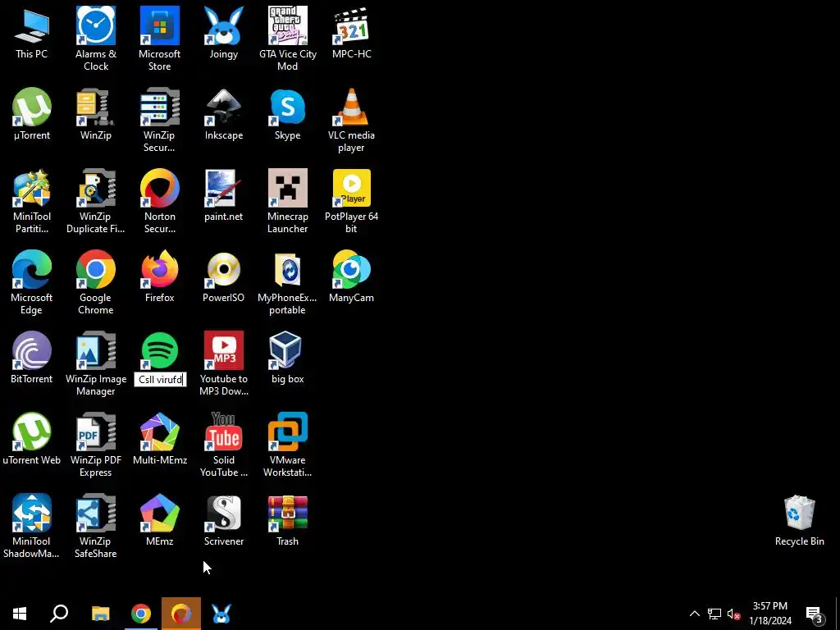The height and width of the screenshot is (630, 840).
Task: Open the clock showing 3:57 PM
Action: click(770, 614)
